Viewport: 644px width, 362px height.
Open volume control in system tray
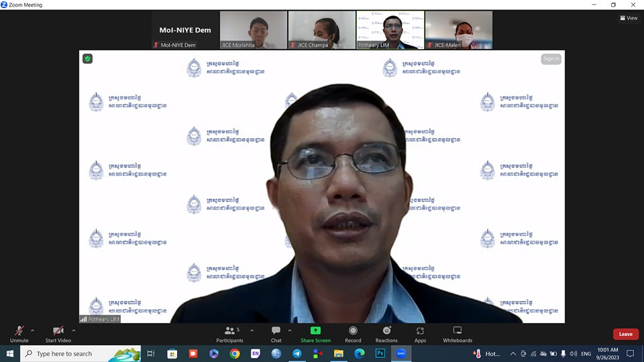(x=574, y=353)
